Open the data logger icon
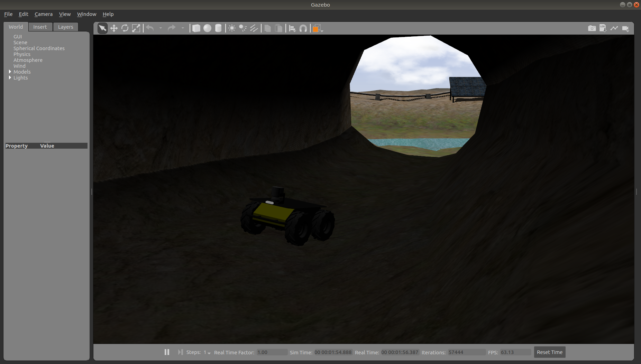This screenshot has width=641, height=364. [603, 28]
